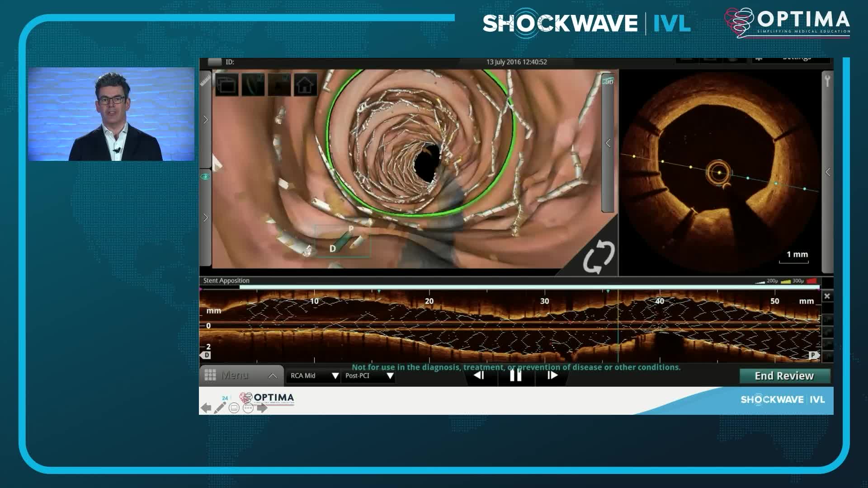The image size is (868, 488).
Task: Click the Stent Apposition label
Action: point(226,281)
